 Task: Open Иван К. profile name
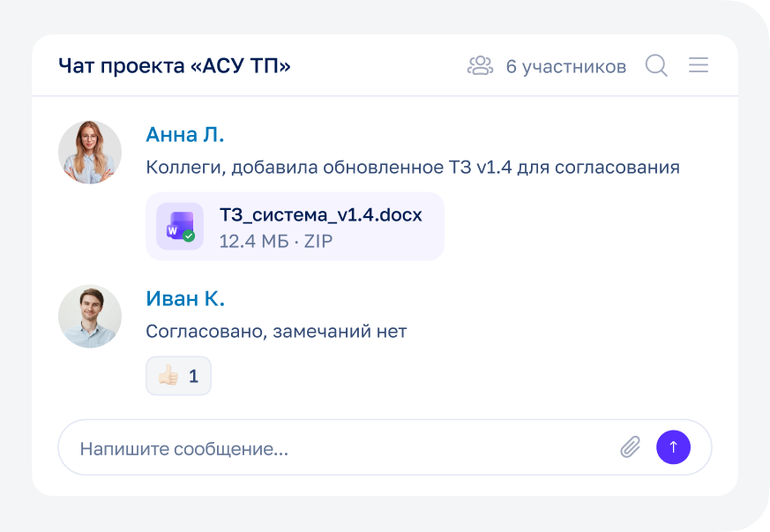(185, 299)
